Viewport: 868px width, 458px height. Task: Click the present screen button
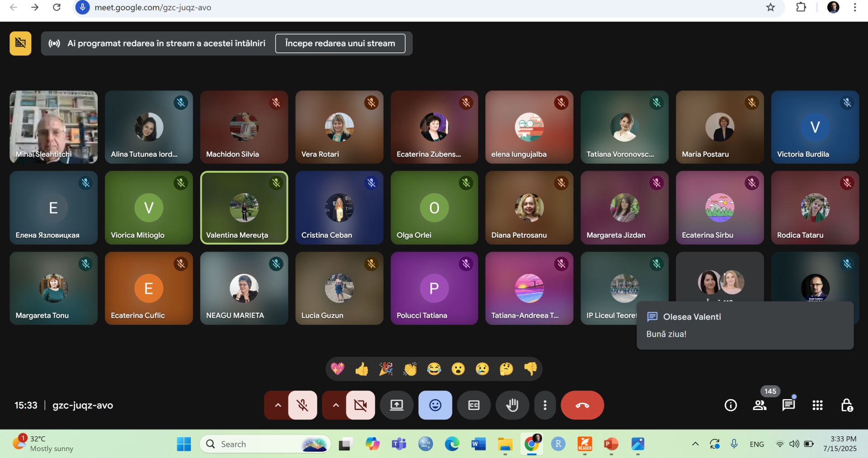(396, 405)
